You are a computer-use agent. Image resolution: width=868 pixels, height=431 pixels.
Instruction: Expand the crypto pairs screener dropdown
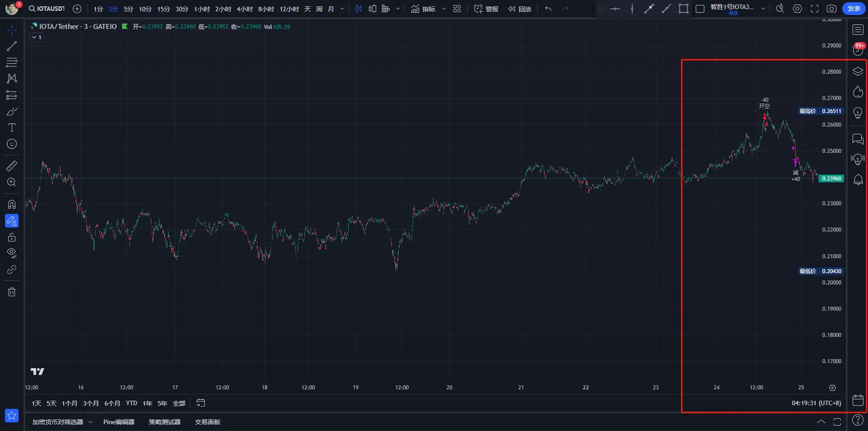tap(90, 422)
